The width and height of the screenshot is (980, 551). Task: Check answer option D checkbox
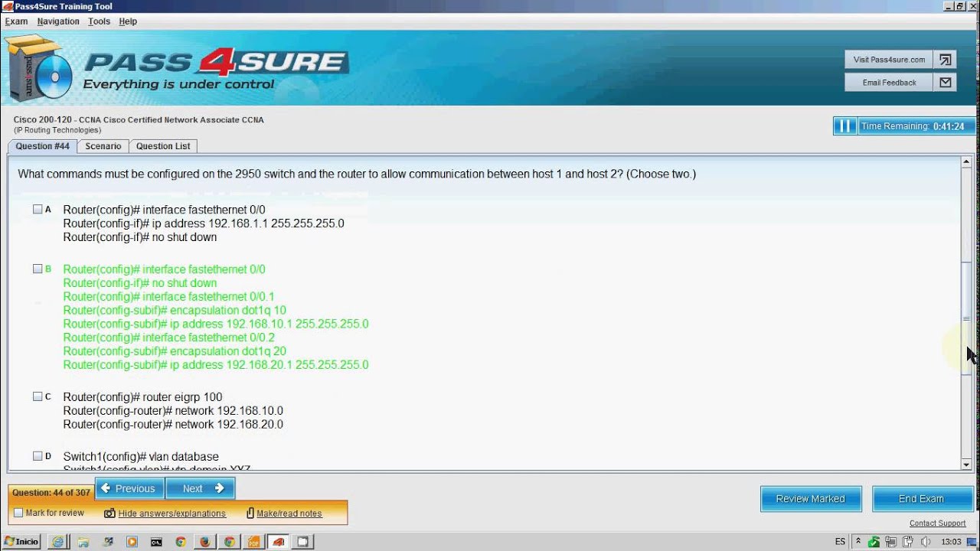(x=38, y=456)
